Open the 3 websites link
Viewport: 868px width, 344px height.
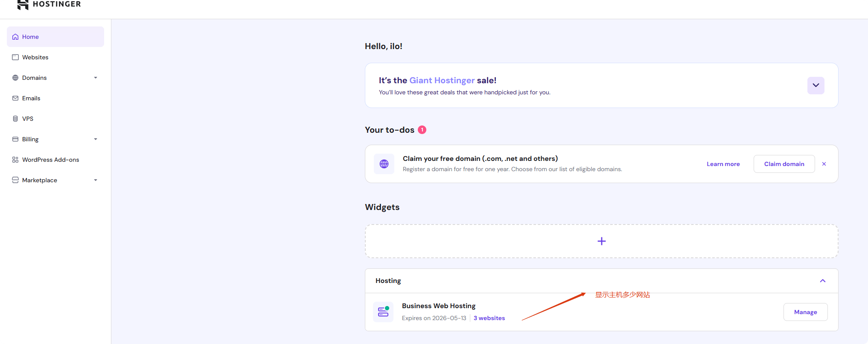click(x=489, y=318)
